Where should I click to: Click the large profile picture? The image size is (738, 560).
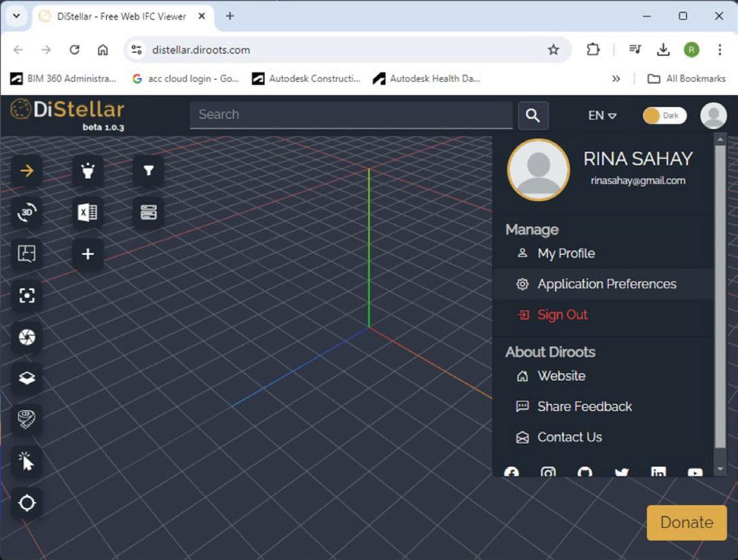pyautogui.click(x=538, y=170)
